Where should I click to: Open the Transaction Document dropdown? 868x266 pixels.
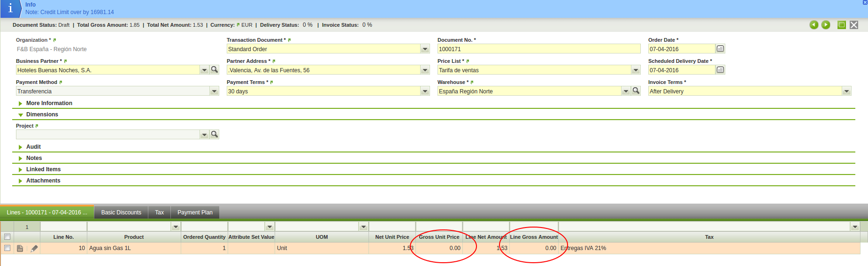pyautogui.click(x=425, y=49)
